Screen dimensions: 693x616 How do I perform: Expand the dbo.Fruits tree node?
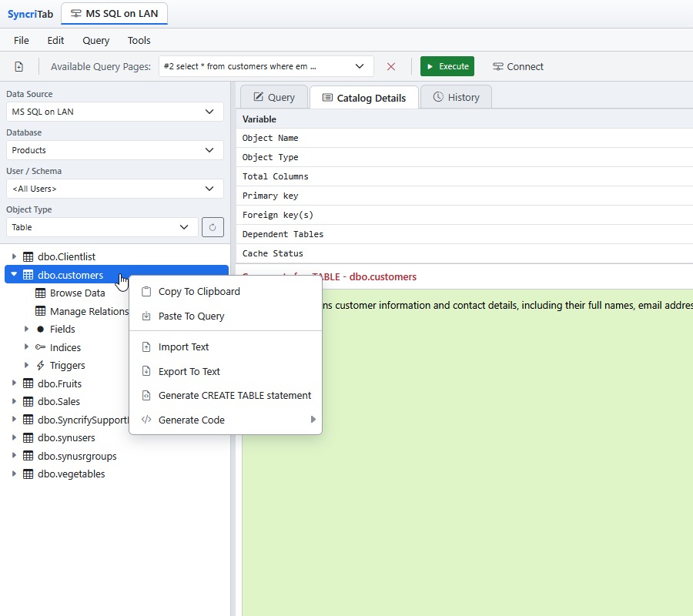pyautogui.click(x=14, y=383)
